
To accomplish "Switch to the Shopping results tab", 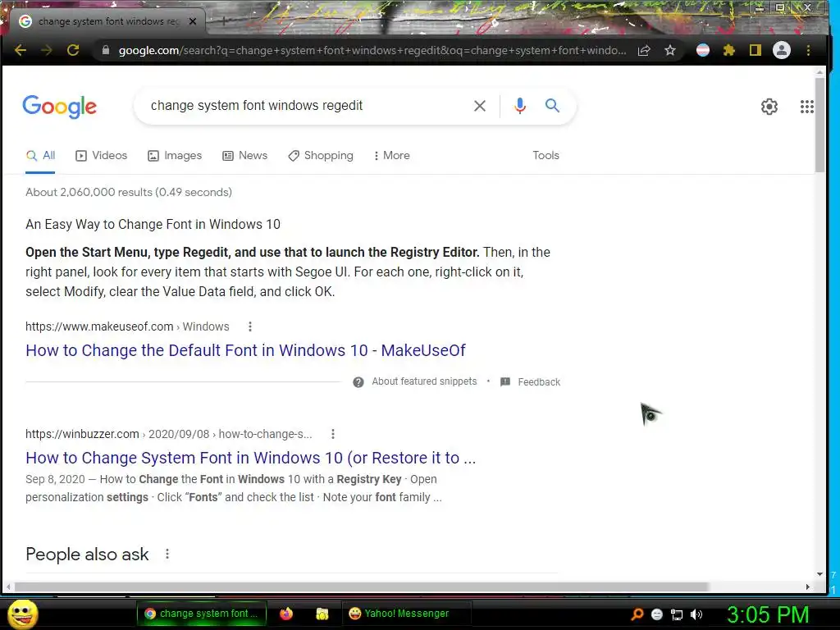I will pos(321,156).
